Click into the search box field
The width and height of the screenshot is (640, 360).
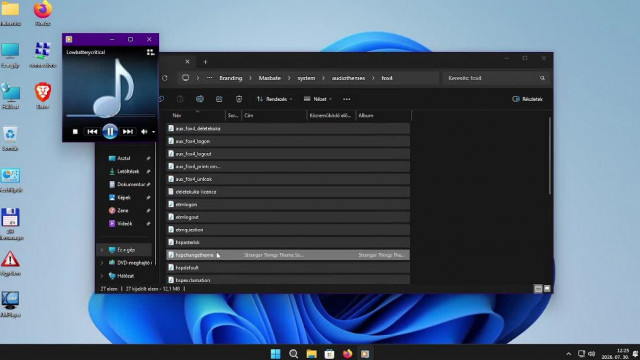coord(495,78)
